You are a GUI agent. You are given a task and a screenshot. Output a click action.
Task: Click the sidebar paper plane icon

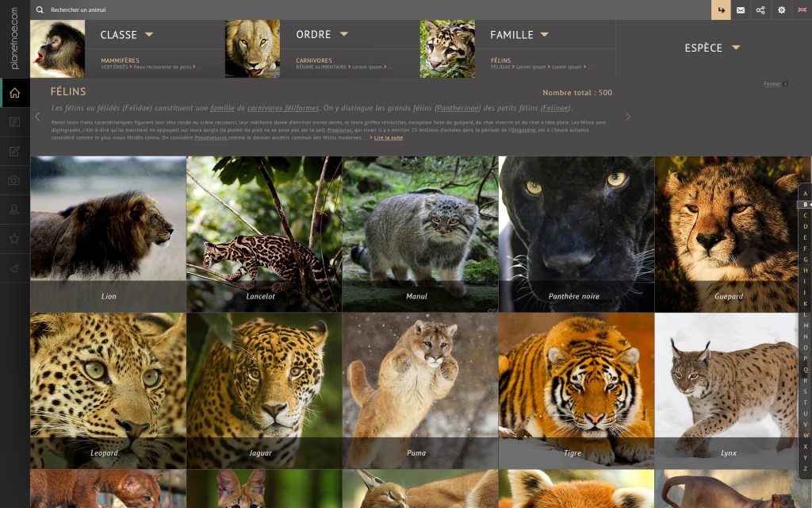pyautogui.click(x=14, y=268)
